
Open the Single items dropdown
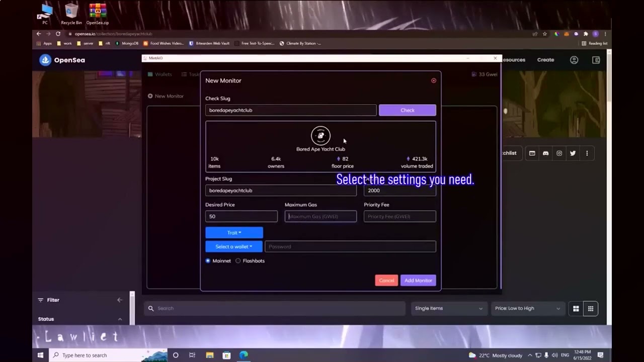[x=448, y=308]
